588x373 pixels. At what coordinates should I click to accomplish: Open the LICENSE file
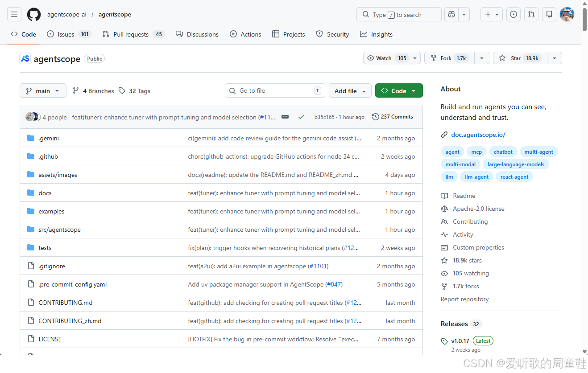[x=50, y=339]
